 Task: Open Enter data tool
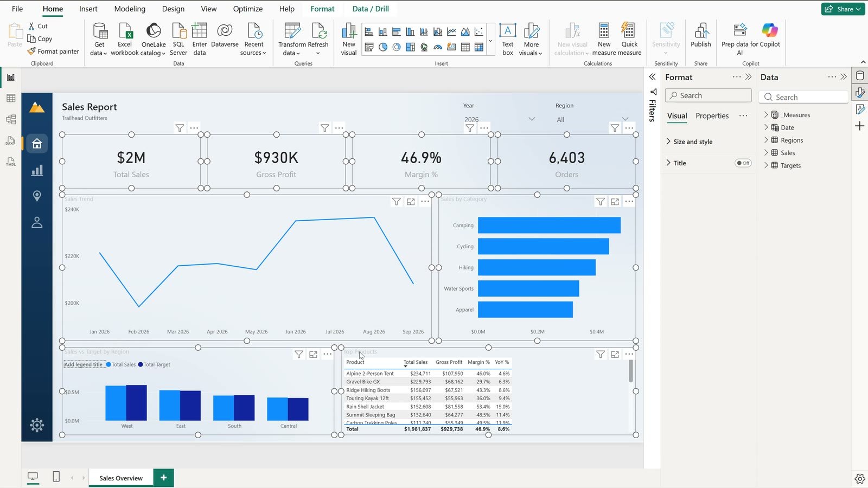pos(200,39)
